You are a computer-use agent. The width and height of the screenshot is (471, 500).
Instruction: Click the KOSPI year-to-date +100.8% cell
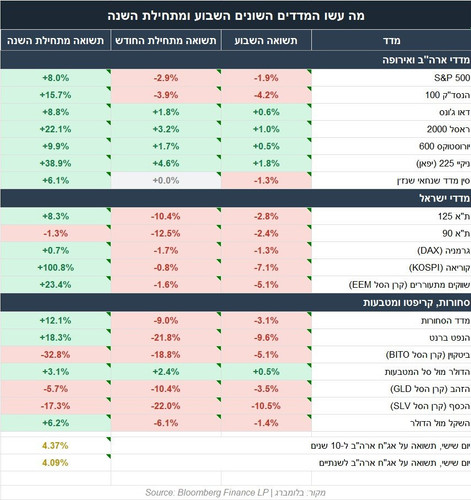(55, 268)
